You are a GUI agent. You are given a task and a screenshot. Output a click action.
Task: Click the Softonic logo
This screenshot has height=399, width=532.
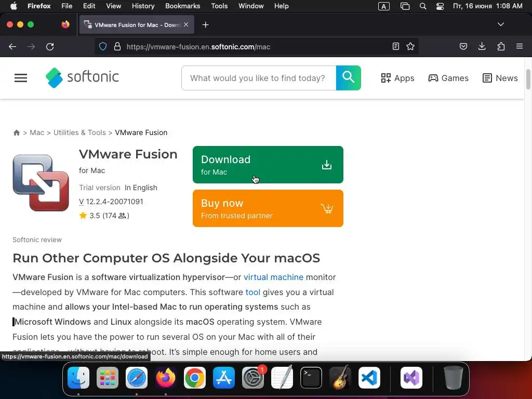click(82, 78)
